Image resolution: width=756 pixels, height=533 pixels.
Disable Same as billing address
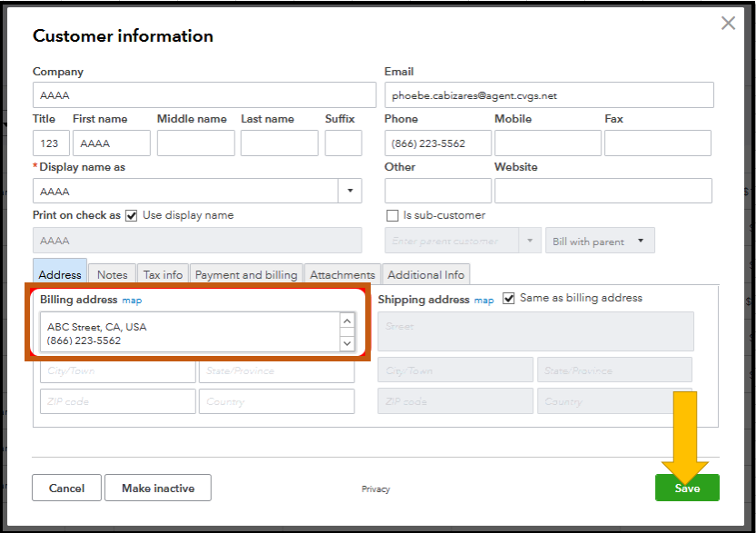coord(507,299)
